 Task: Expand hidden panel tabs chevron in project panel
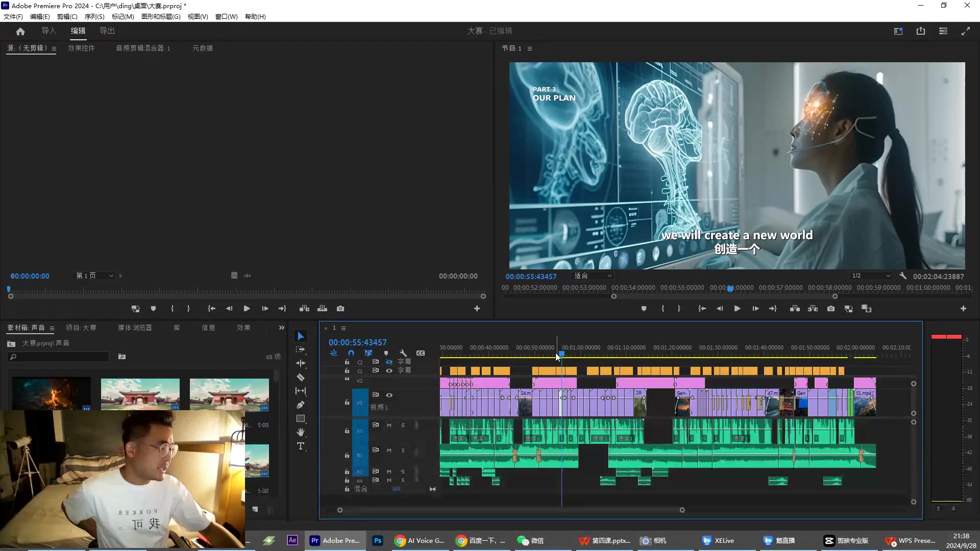tap(281, 328)
